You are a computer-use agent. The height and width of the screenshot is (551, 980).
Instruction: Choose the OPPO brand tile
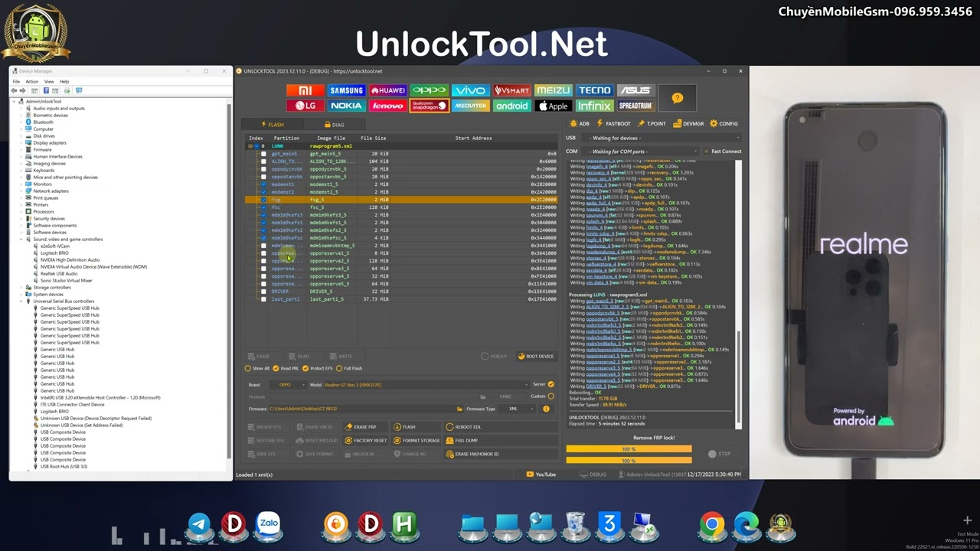(429, 90)
